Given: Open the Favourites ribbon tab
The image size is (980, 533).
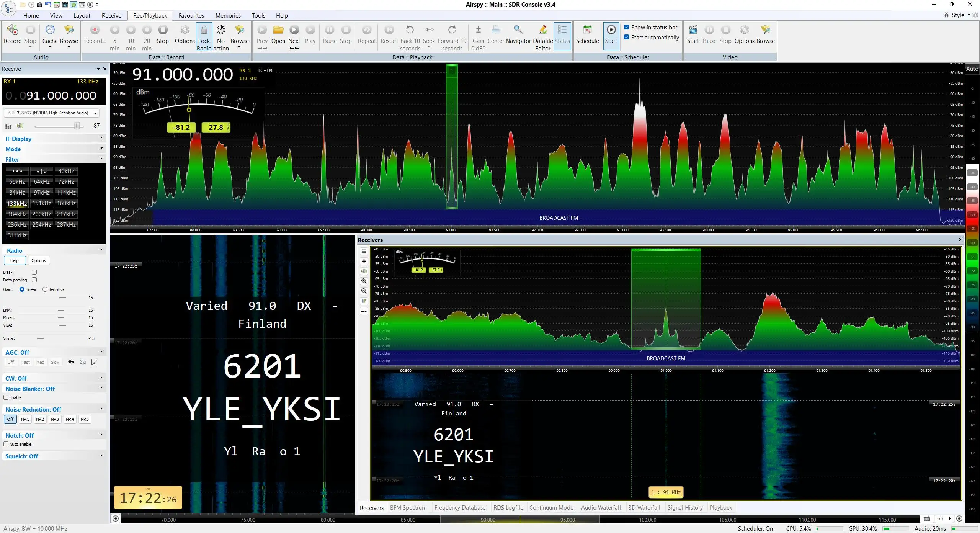Looking at the screenshot, I should pos(191,16).
